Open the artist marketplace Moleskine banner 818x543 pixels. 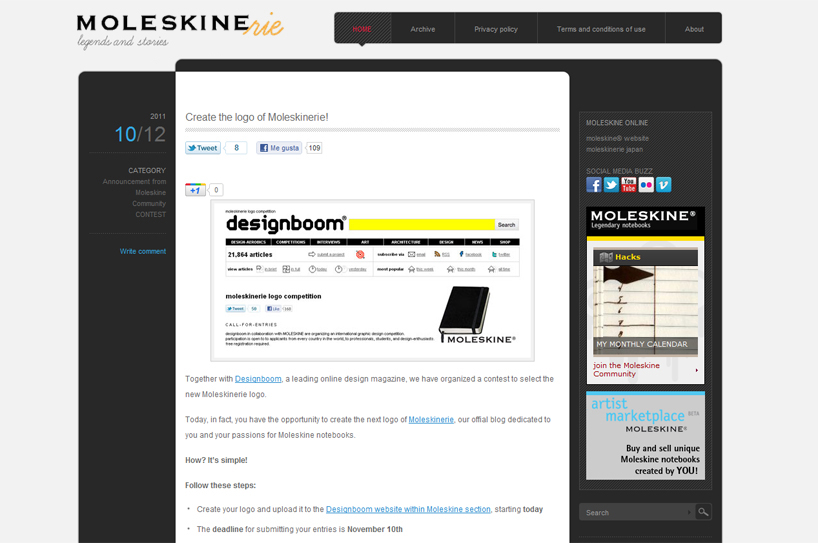645,436
